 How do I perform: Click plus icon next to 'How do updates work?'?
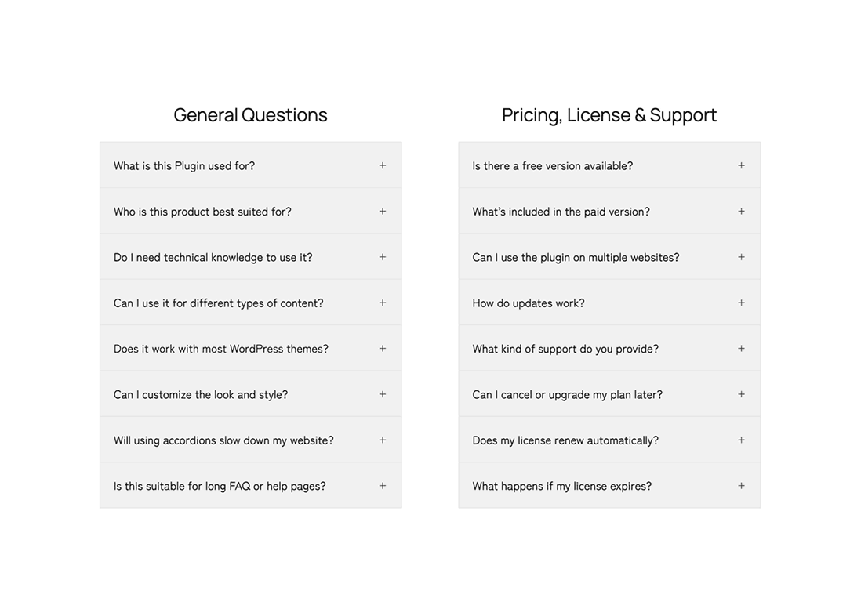741,303
